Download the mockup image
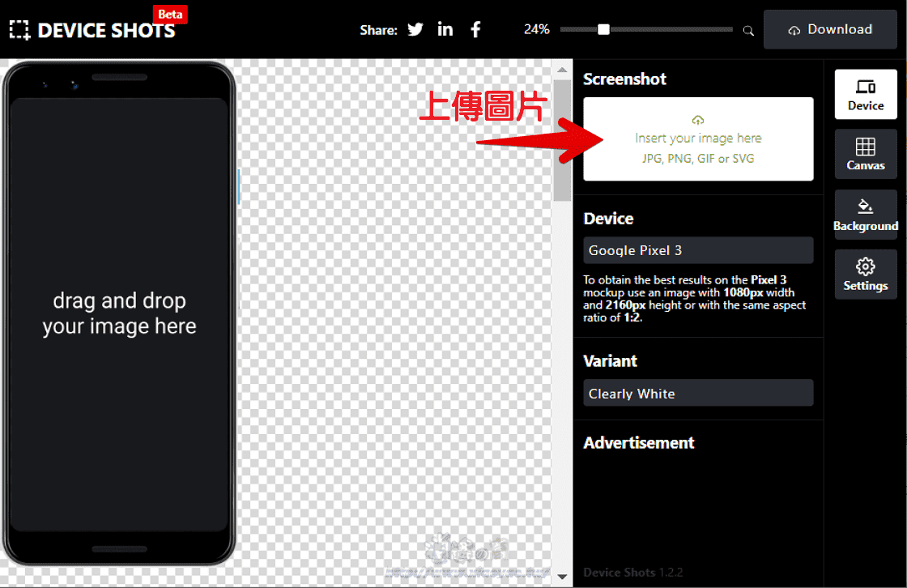907x588 pixels. (830, 29)
